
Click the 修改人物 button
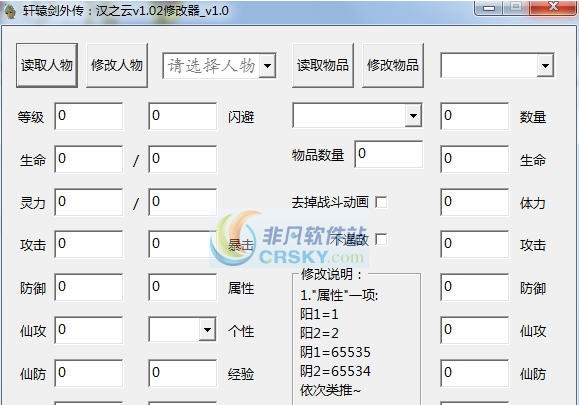coord(117,65)
